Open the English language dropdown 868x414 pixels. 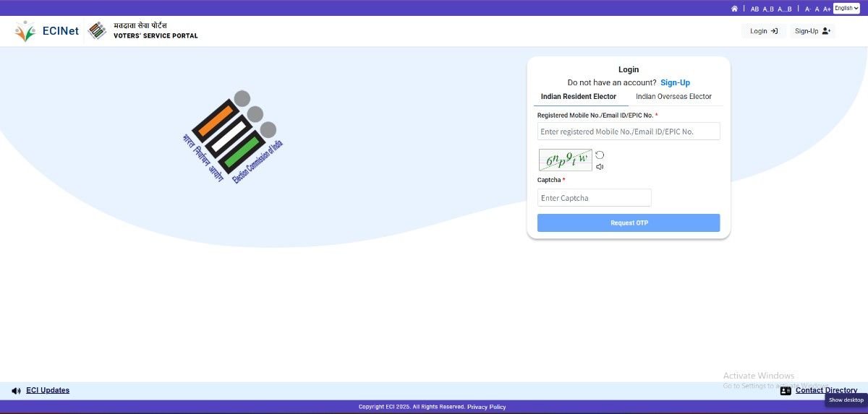coord(846,9)
